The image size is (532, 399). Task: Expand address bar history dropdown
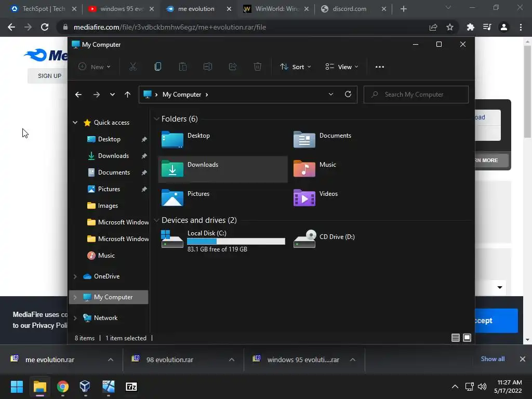(x=331, y=94)
